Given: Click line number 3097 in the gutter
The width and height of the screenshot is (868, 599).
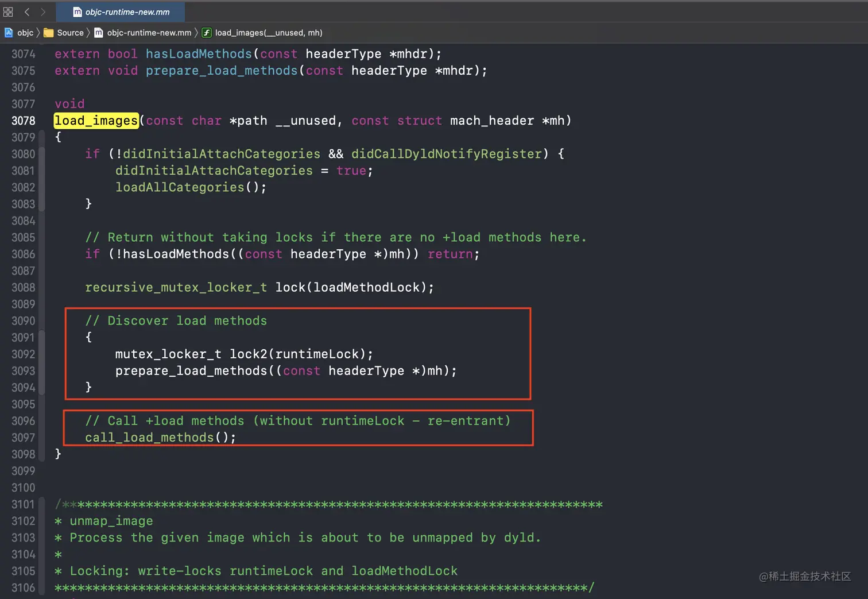Looking at the screenshot, I should click(x=24, y=438).
